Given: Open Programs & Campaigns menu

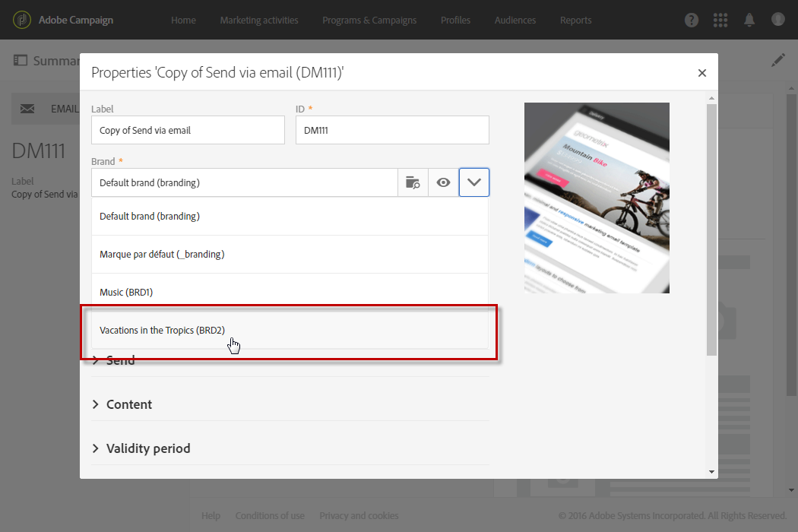Looking at the screenshot, I should click(369, 21).
